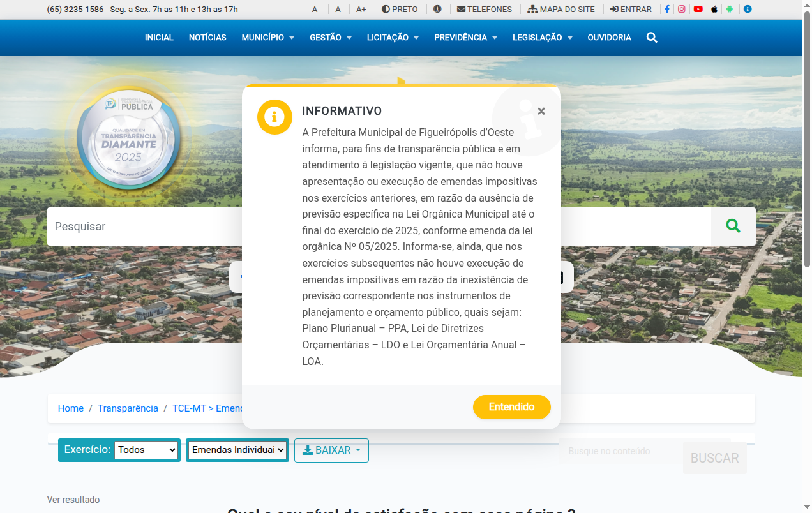Click the accessibility person icon
This screenshot has width=812, height=513.
tap(437, 10)
